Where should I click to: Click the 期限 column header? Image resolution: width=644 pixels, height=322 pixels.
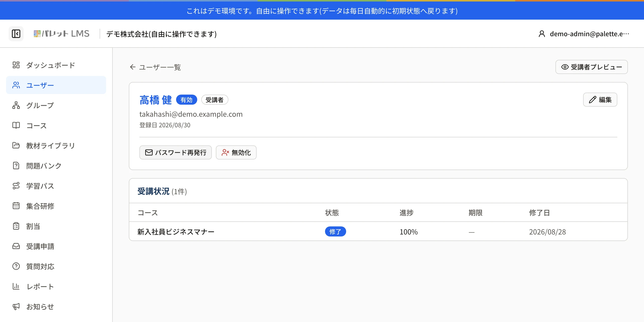pos(475,213)
